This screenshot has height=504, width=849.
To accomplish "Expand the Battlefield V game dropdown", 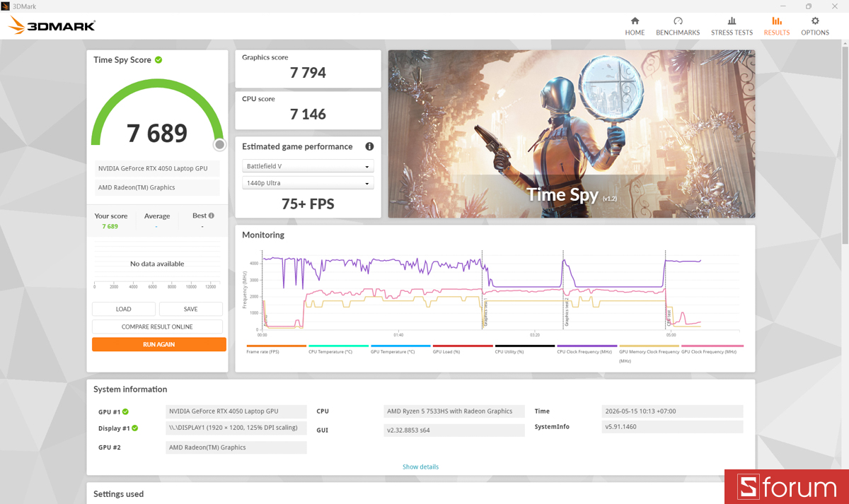I will click(x=308, y=166).
